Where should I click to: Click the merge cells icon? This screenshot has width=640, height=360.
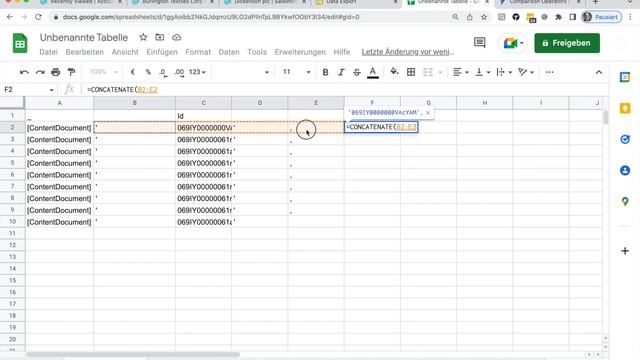coord(428,72)
